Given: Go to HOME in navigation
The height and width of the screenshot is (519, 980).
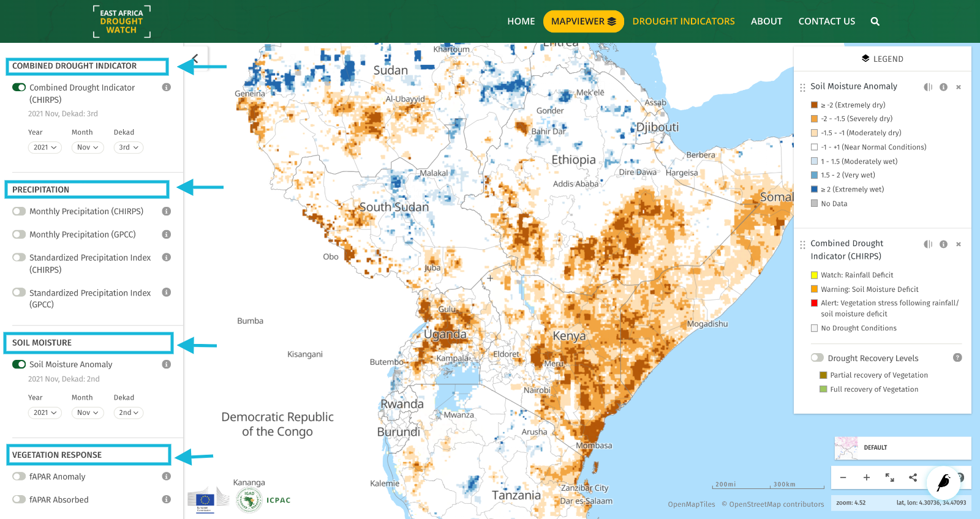Looking at the screenshot, I should tap(521, 21).
